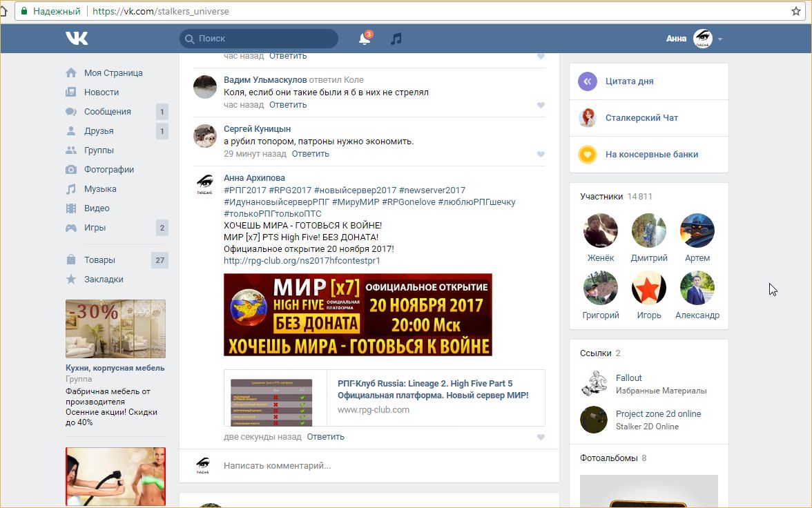Click the browser address bar URL
Viewport: 812px width, 508px height.
coord(160,11)
